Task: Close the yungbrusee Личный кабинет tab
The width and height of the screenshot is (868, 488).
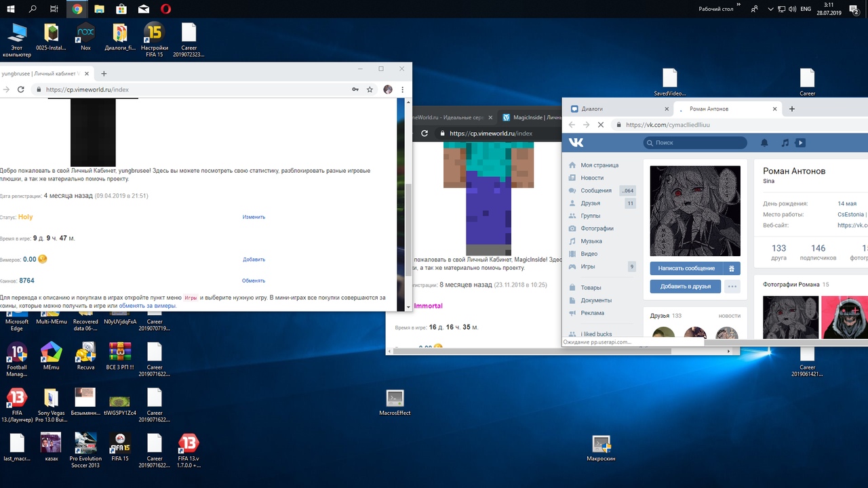Action: point(85,74)
